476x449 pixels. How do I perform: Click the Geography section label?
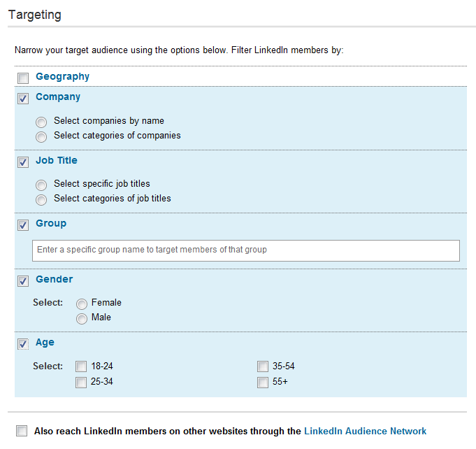(x=62, y=77)
